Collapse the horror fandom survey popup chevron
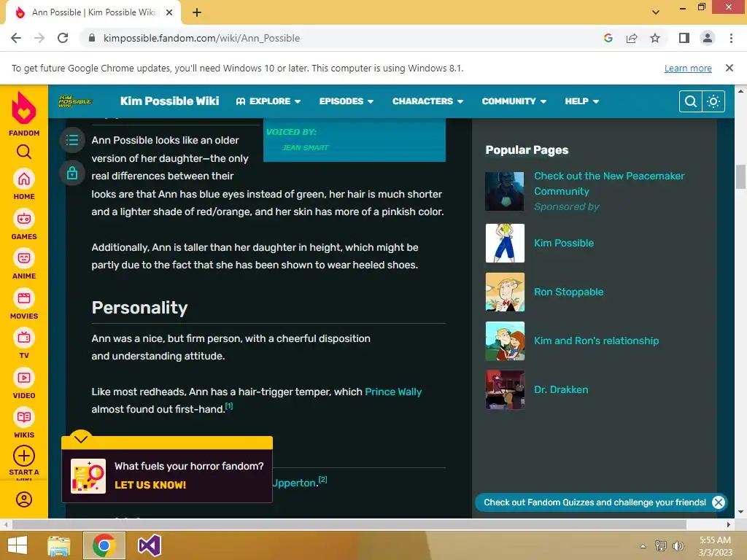This screenshot has width=747, height=560. point(81,438)
